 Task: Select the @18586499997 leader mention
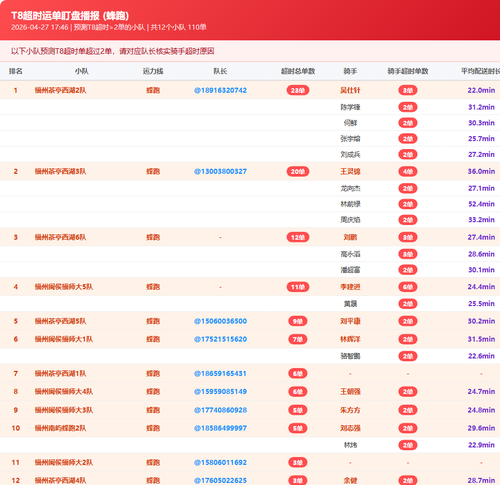tap(220, 428)
